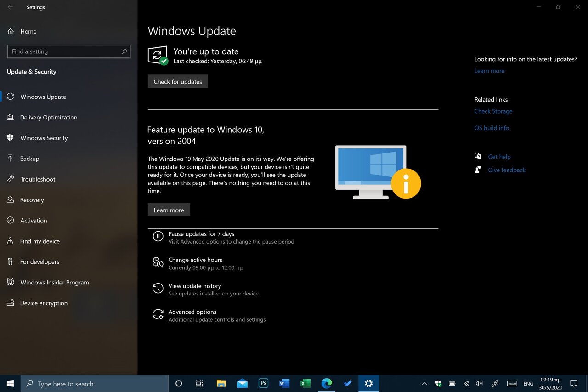This screenshot has width=588, height=392.
Task: Open the touch keyboard from the tray
Action: tap(512, 383)
